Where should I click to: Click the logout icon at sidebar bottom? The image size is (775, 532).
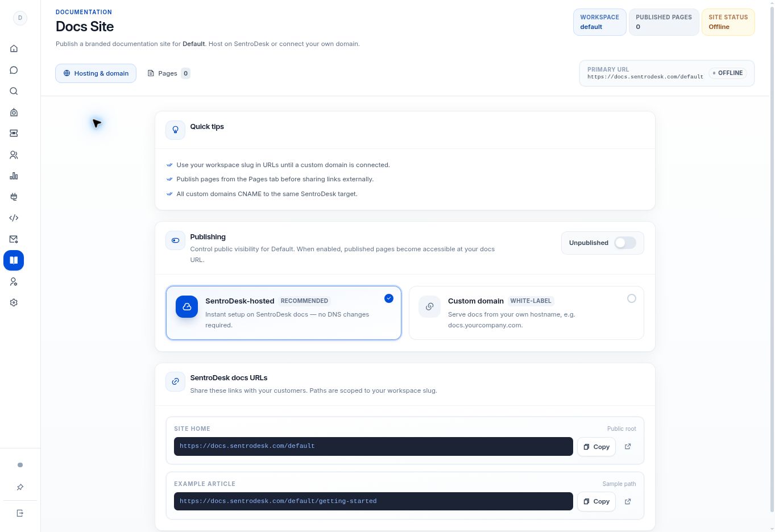20,513
